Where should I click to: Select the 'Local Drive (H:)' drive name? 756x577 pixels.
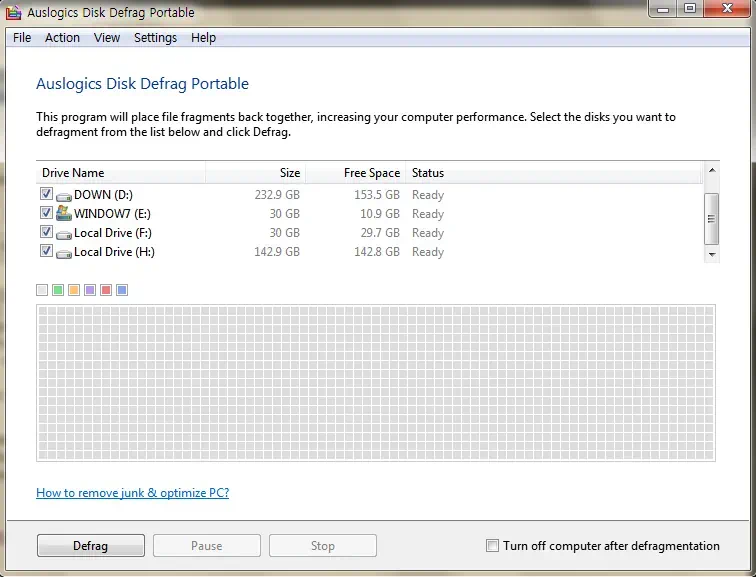click(x=114, y=252)
